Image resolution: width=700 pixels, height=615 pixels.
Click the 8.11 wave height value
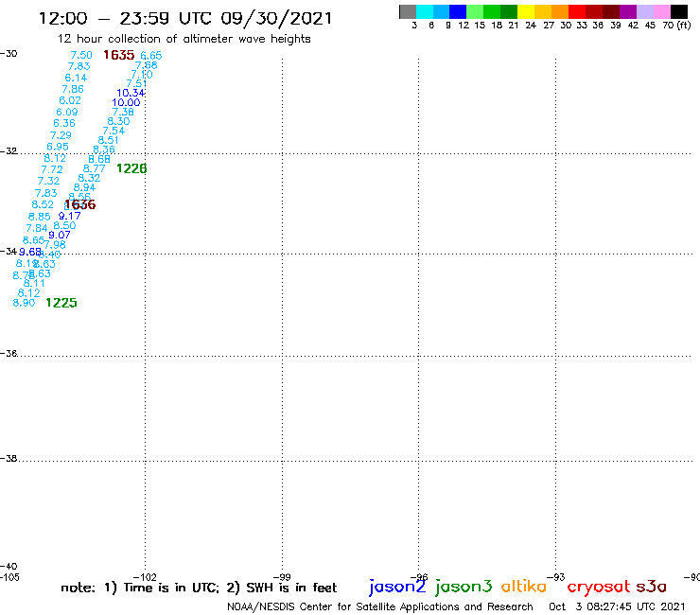[x=34, y=283]
